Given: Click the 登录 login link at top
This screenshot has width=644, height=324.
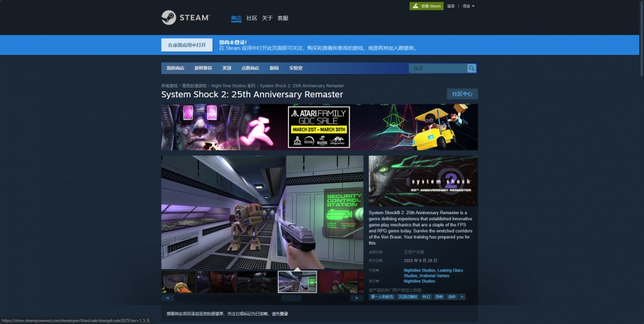Looking at the screenshot, I should pos(451,6).
